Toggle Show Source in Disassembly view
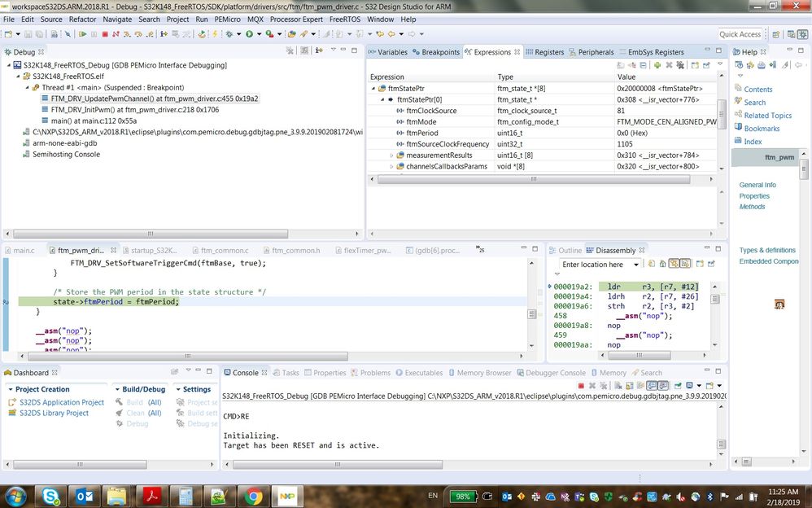Image resolution: width=812 pixels, height=508 pixels. pos(685,264)
